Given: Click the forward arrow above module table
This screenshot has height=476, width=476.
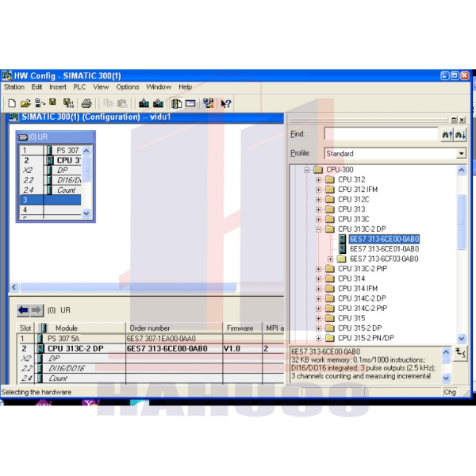Looking at the screenshot, I should pos(36,310).
